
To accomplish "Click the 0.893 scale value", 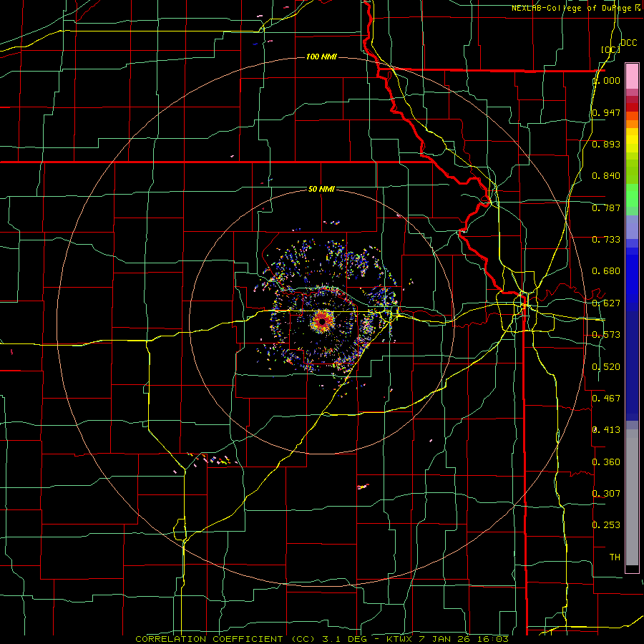I will [606, 144].
